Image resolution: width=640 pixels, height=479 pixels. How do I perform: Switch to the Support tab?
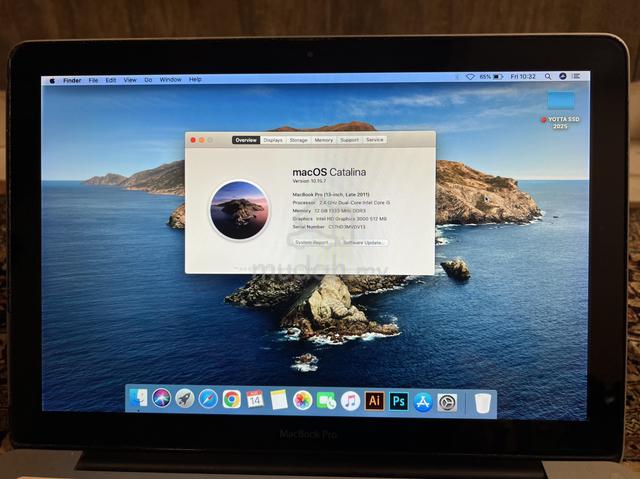point(349,140)
